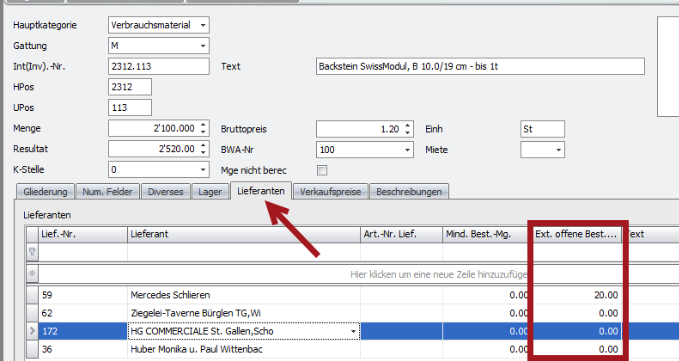Click the Bruttopreis field value 1.20
Viewport: 679px width, 361px height.
(x=360, y=129)
